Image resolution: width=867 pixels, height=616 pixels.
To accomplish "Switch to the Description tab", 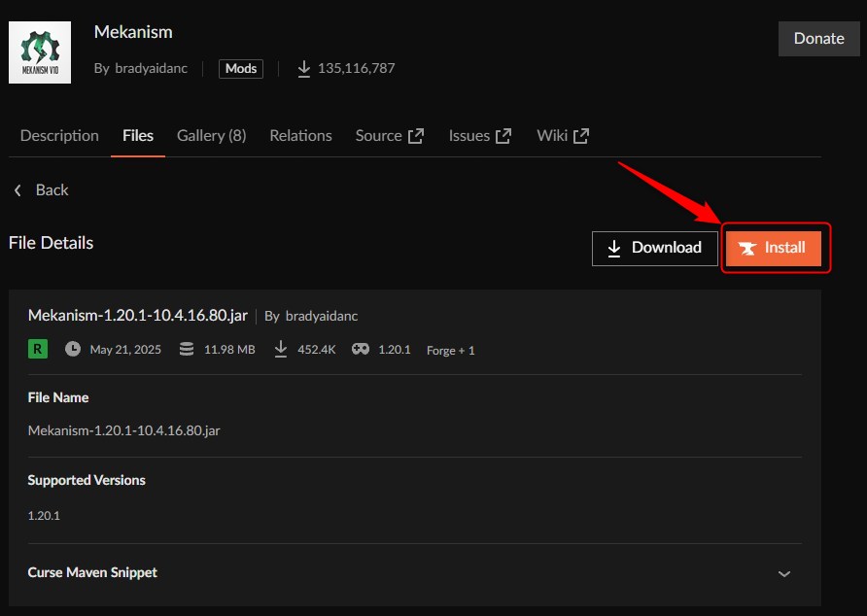I will click(x=59, y=135).
